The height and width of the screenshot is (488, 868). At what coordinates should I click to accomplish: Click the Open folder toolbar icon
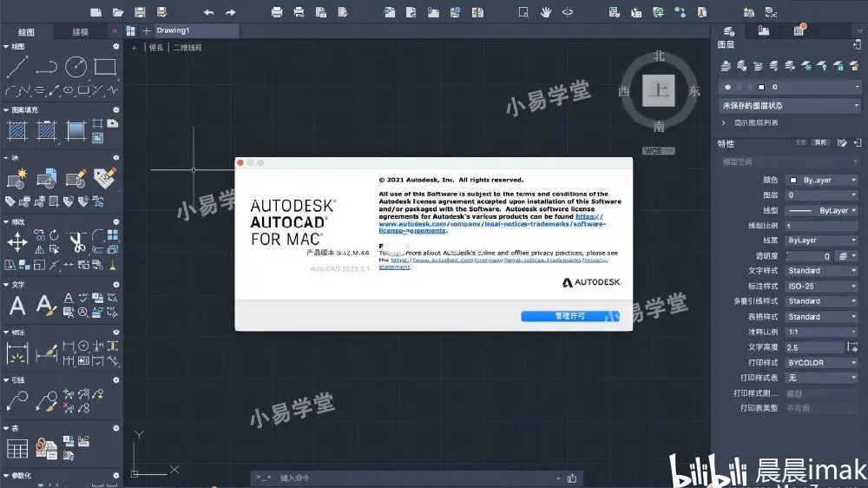point(118,12)
